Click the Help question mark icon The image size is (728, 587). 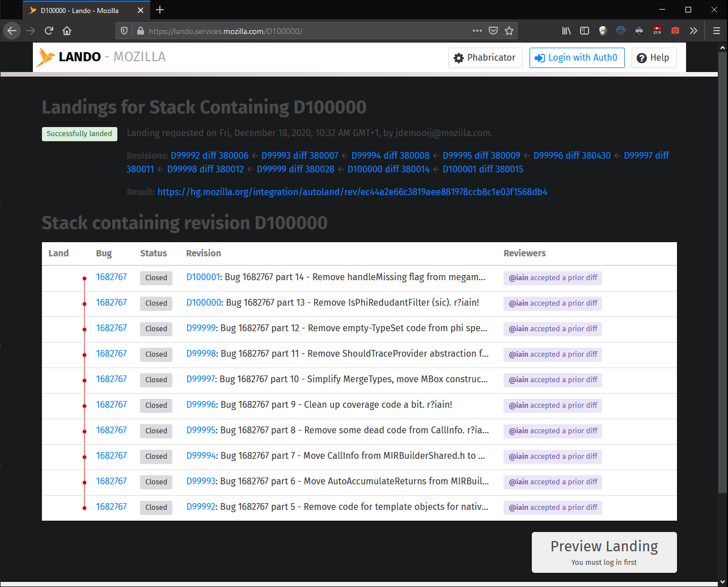point(654,57)
